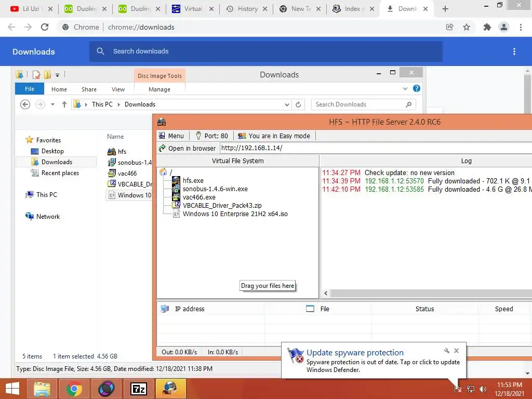Click the Search Downloads field in Explorer
Screen dimensions: 532x399
click(x=363, y=104)
